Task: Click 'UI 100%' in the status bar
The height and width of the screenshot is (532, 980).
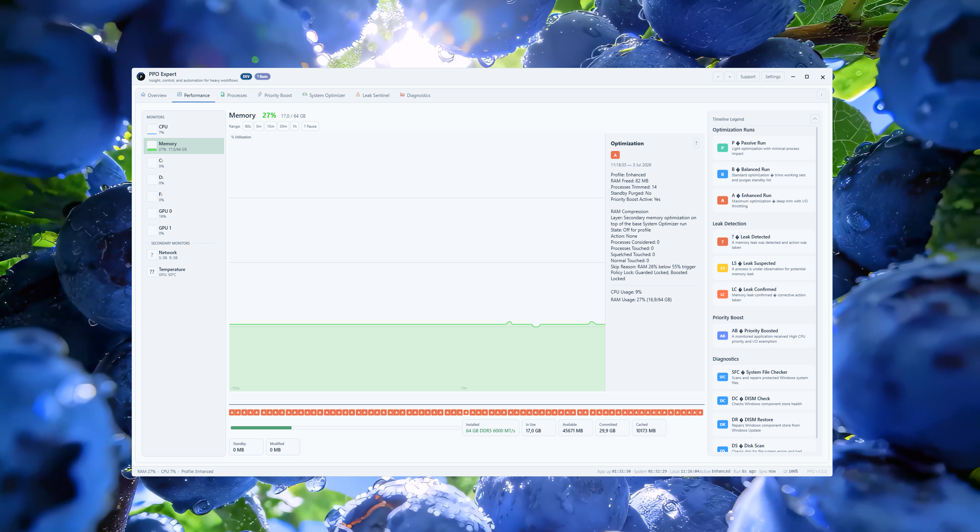Action: pos(790,472)
